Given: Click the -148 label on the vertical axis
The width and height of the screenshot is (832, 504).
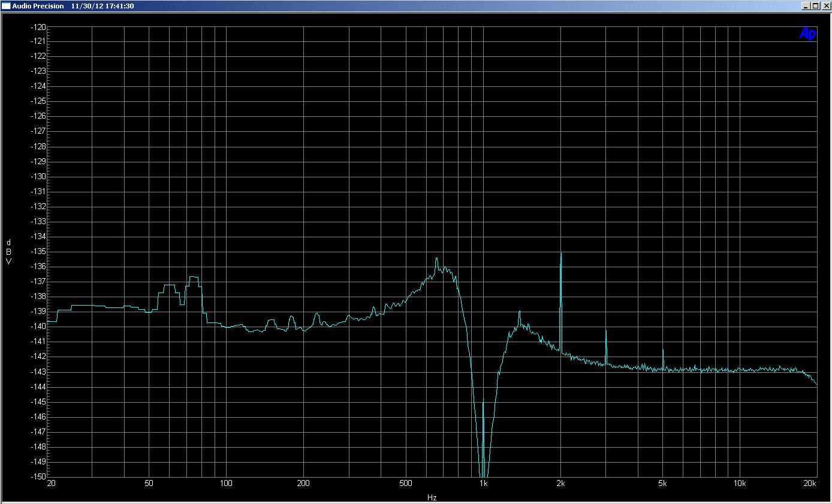Looking at the screenshot, I should coord(38,446).
